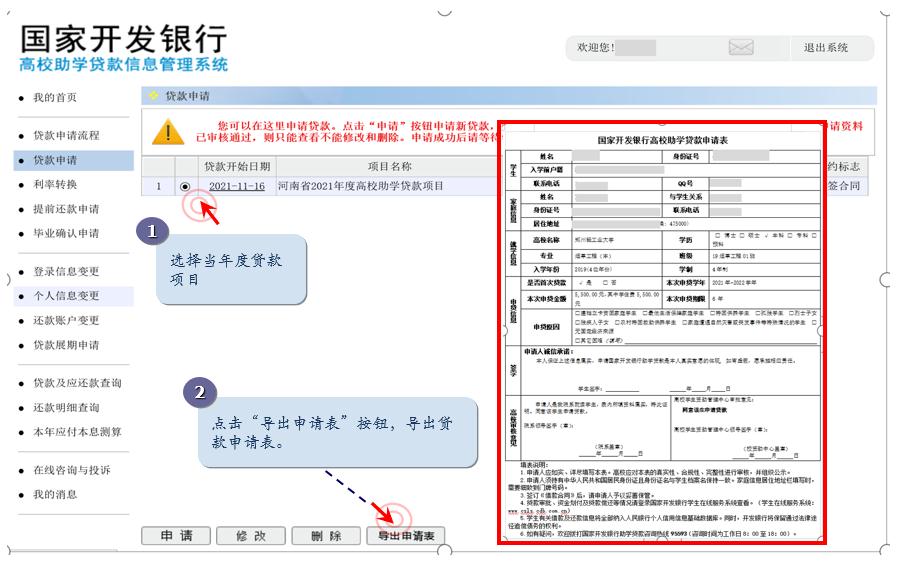
Task: Click the 贷款申请 panel title text
Action: coord(187,96)
